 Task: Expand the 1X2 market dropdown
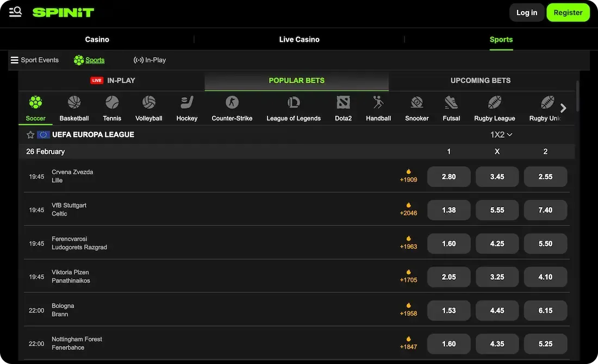501,135
